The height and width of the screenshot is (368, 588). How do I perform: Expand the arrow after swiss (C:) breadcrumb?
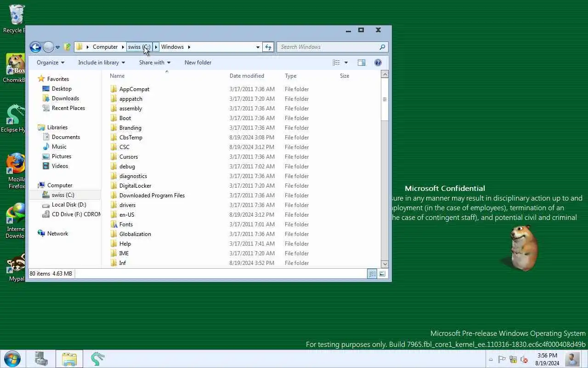pyautogui.click(x=156, y=47)
